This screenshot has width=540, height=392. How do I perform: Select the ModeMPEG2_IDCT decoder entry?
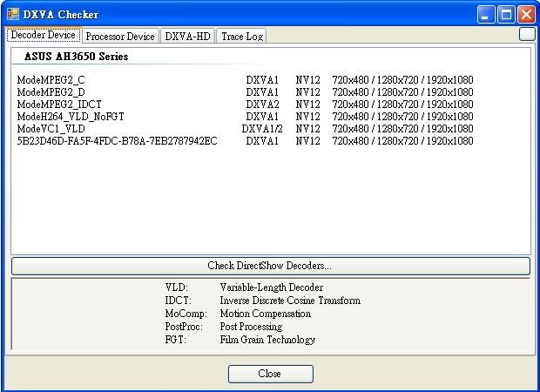pos(246,104)
